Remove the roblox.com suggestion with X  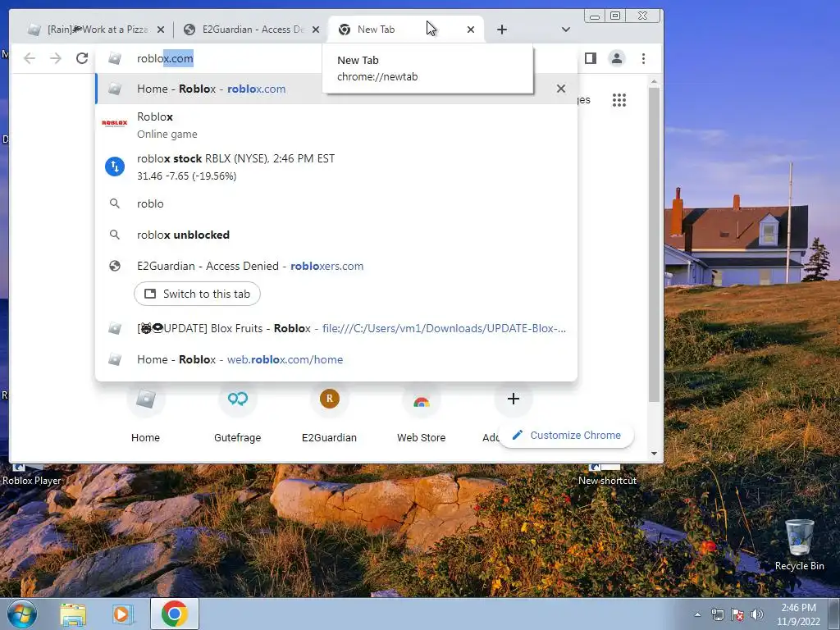pyautogui.click(x=561, y=89)
